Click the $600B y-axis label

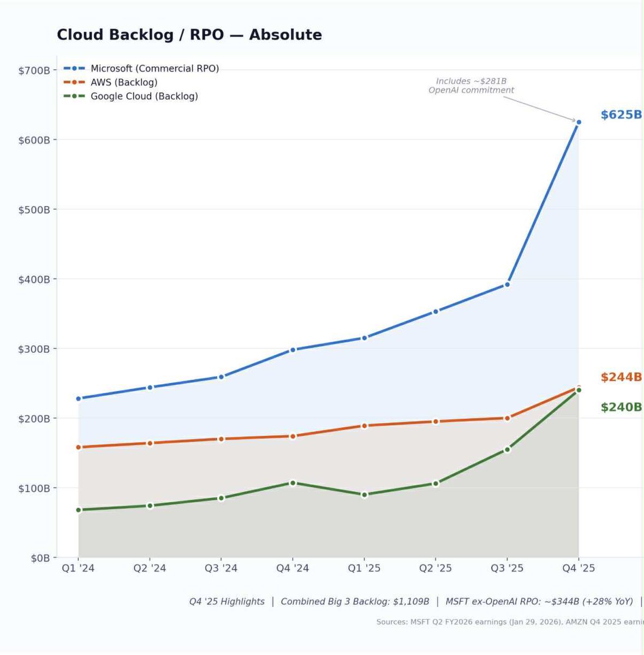[34, 140]
